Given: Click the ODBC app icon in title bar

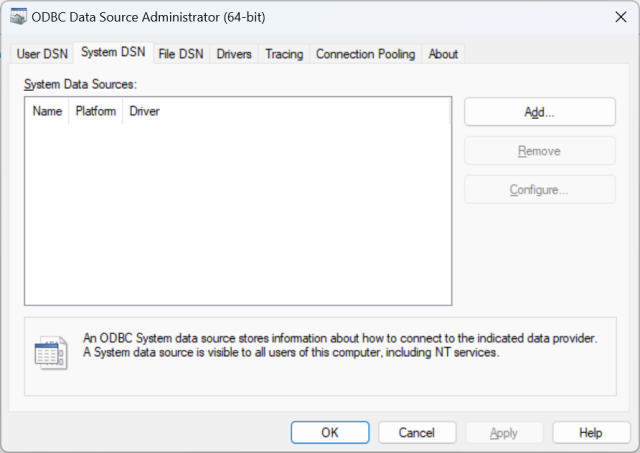Looking at the screenshot, I should click(x=19, y=17).
